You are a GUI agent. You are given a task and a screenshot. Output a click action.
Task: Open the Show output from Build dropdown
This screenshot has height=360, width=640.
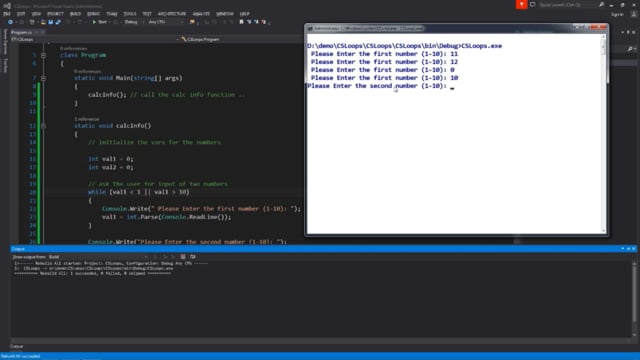pos(98,257)
